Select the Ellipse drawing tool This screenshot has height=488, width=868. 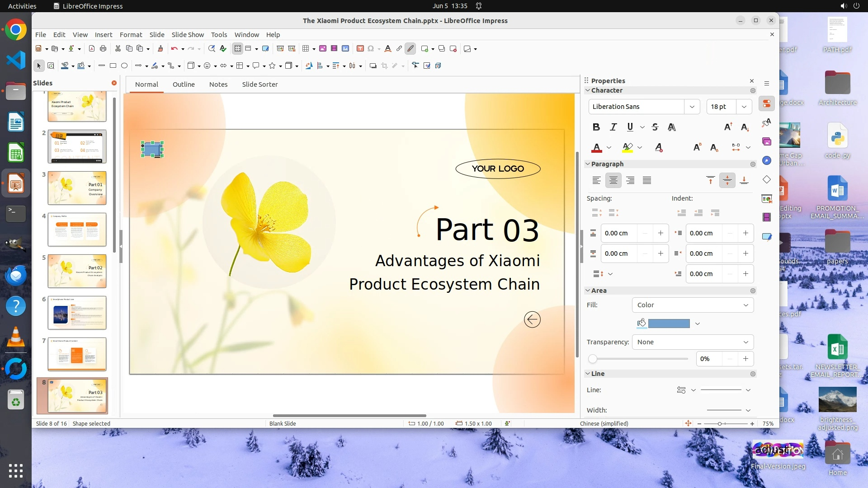coord(124,66)
